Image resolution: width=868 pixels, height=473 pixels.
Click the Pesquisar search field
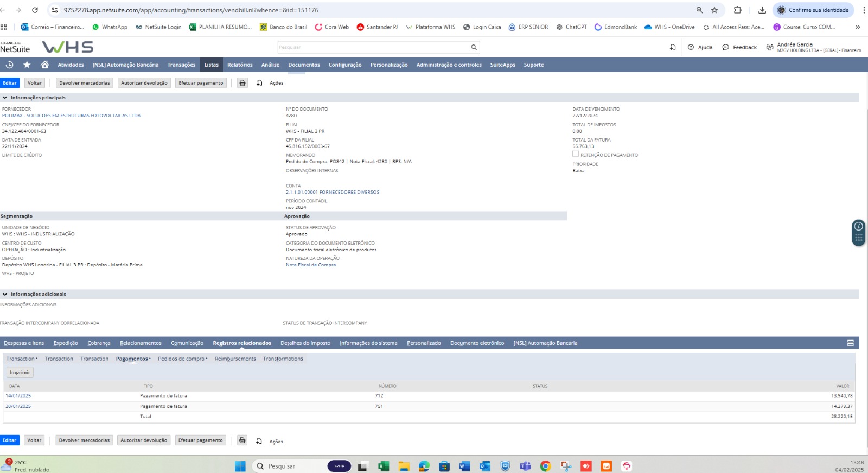click(373, 48)
